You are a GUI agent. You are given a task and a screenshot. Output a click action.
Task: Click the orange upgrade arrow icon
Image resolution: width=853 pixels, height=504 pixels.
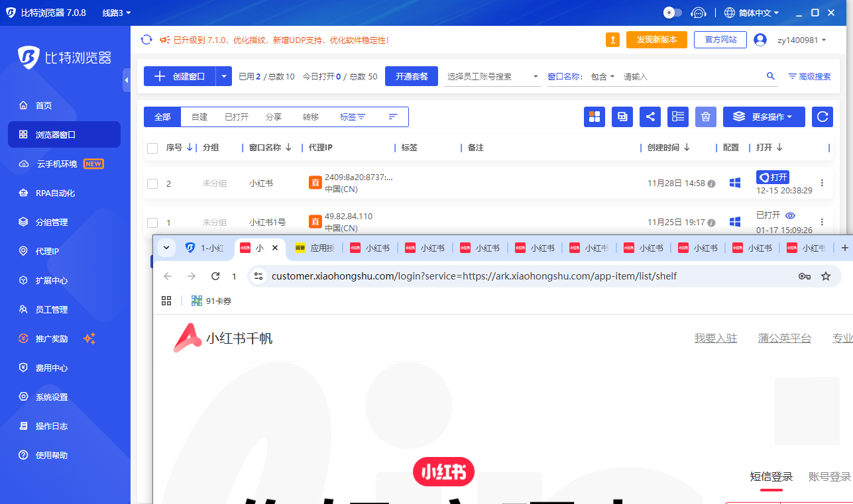612,40
